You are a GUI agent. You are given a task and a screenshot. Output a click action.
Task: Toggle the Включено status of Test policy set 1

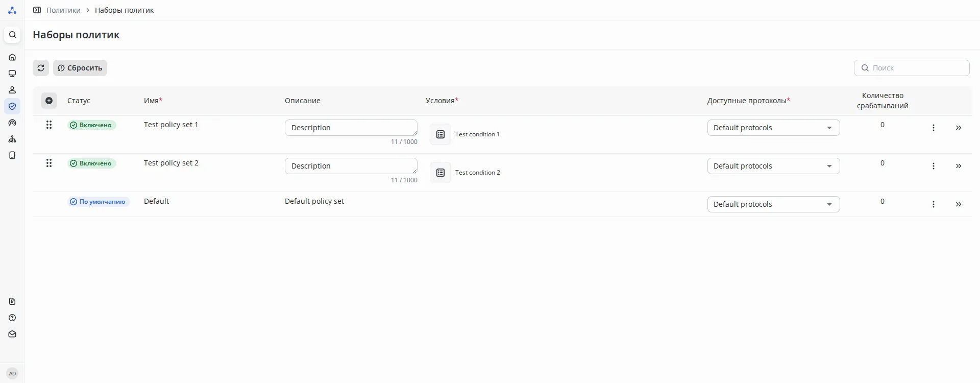(x=92, y=125)
